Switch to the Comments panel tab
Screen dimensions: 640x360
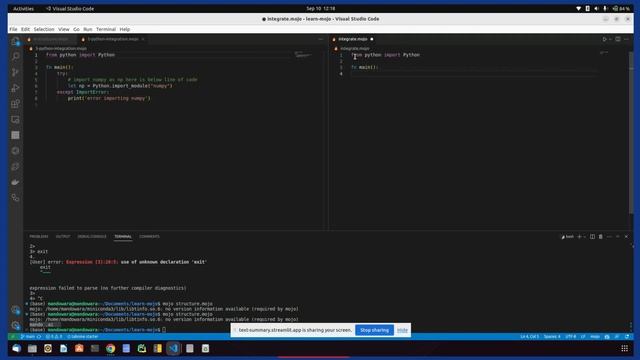pos(149,237)
